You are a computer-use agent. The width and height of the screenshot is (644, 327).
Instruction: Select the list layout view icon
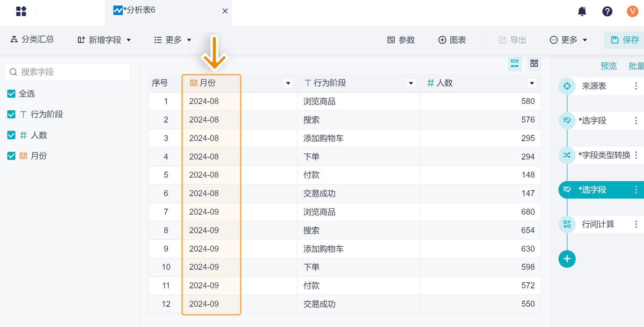[515, 64]
